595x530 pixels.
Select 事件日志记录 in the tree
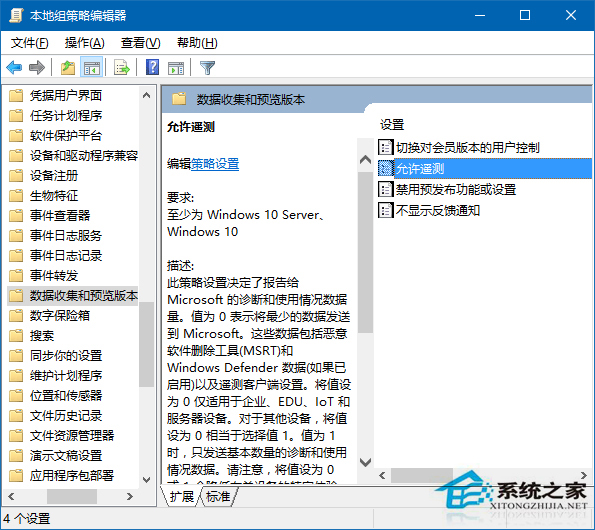coord(66,255)
